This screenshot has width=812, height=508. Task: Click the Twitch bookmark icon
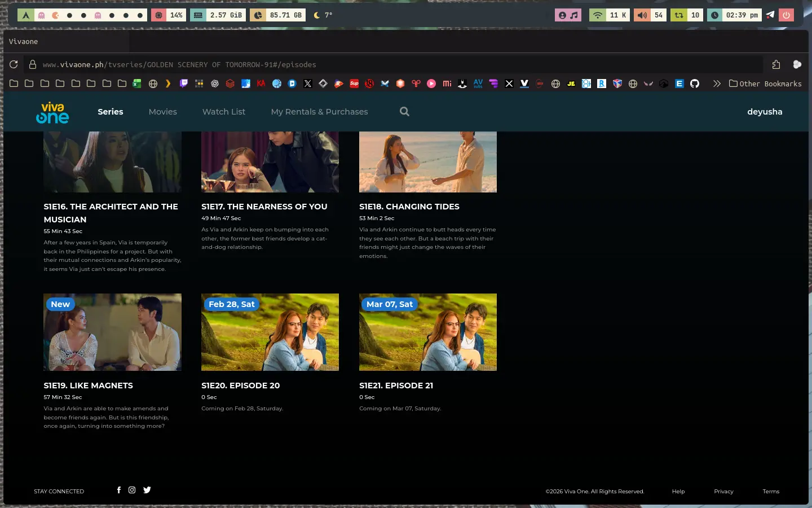[x=184, y=84]
